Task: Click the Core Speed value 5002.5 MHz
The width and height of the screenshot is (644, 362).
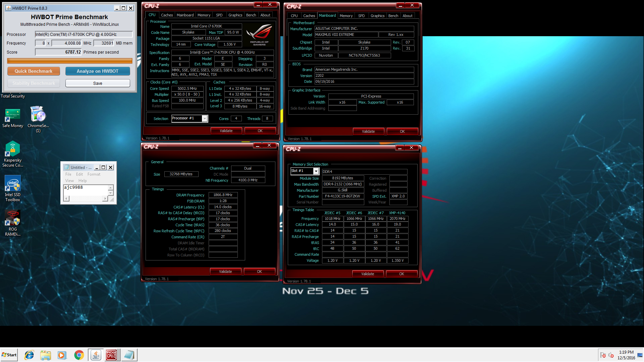Action: click(187, 88)
